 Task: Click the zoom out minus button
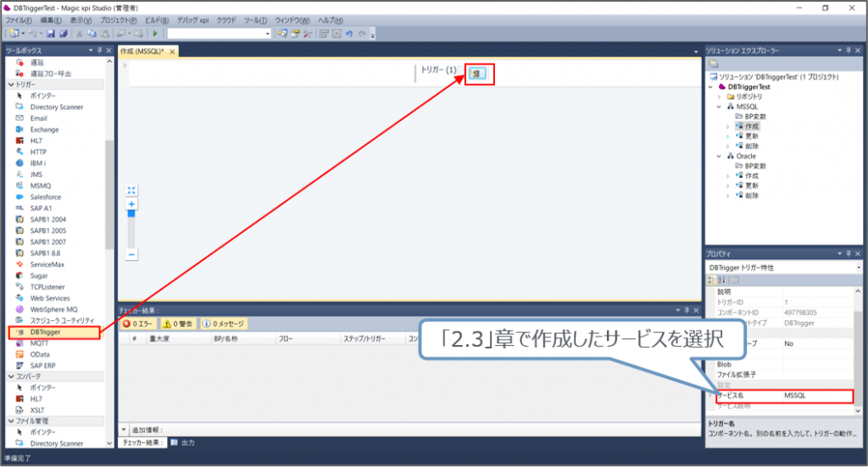pyautogui.click(x=131, y=254)
